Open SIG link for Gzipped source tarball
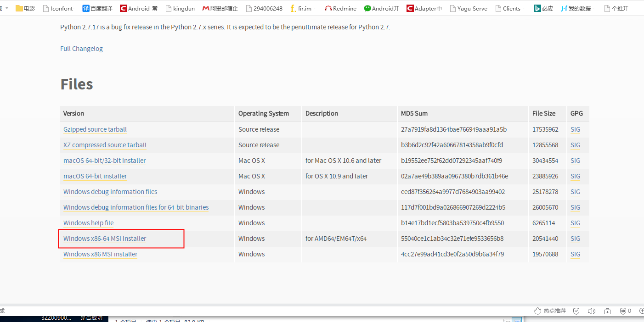Screen dimensions: 644x322 [x=575, y=129]
